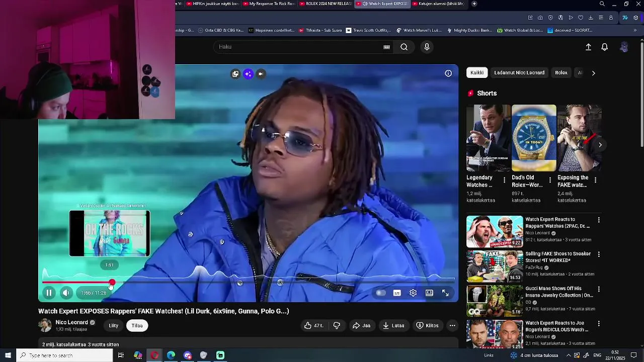Select the Ladannut Nico Leonard chip
The image size is (644, 362).
(519, 73)
